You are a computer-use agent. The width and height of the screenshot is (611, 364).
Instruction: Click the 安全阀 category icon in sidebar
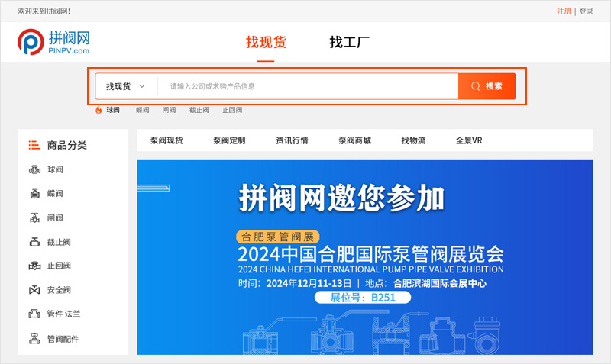34,290
